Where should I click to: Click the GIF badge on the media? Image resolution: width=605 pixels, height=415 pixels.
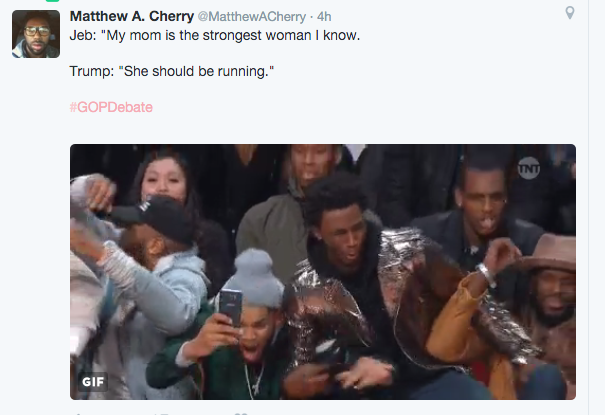click(93, 380)
